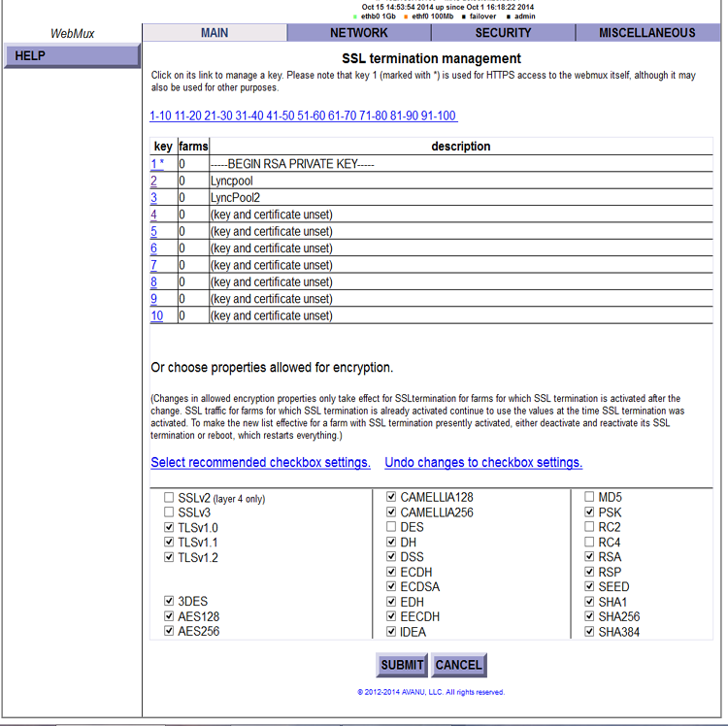The height and width of the screenshot is (726, 728).
Task: Click Undo changes to checkbox settings
Action: tap(483, 463)
